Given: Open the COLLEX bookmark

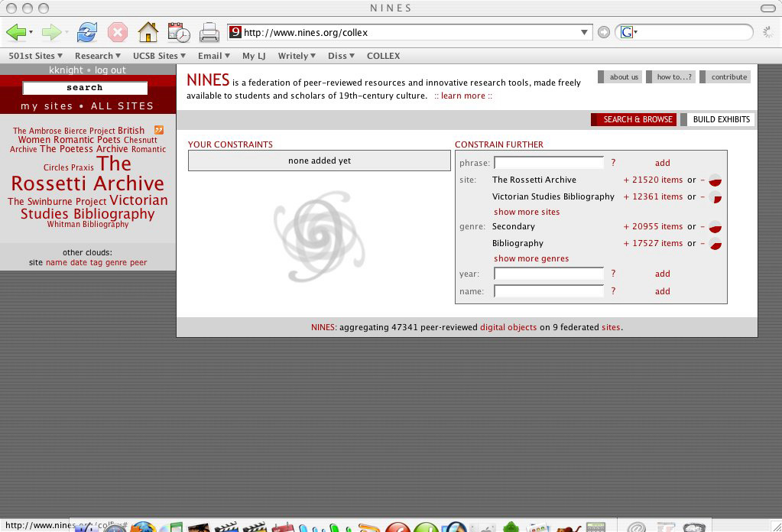Looking at the screenshot, I should [384, 56].
